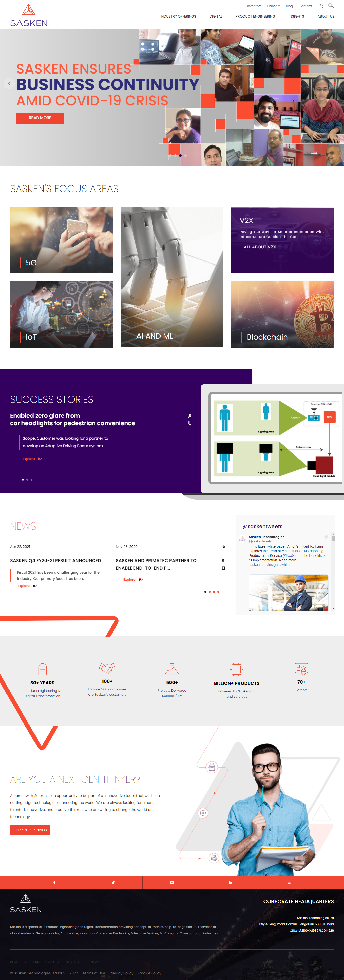The height and width of the screenshot is (980, 344).
Task: Open Sasken's Facebook page from footer bar
Action: (x=54, y=882)
